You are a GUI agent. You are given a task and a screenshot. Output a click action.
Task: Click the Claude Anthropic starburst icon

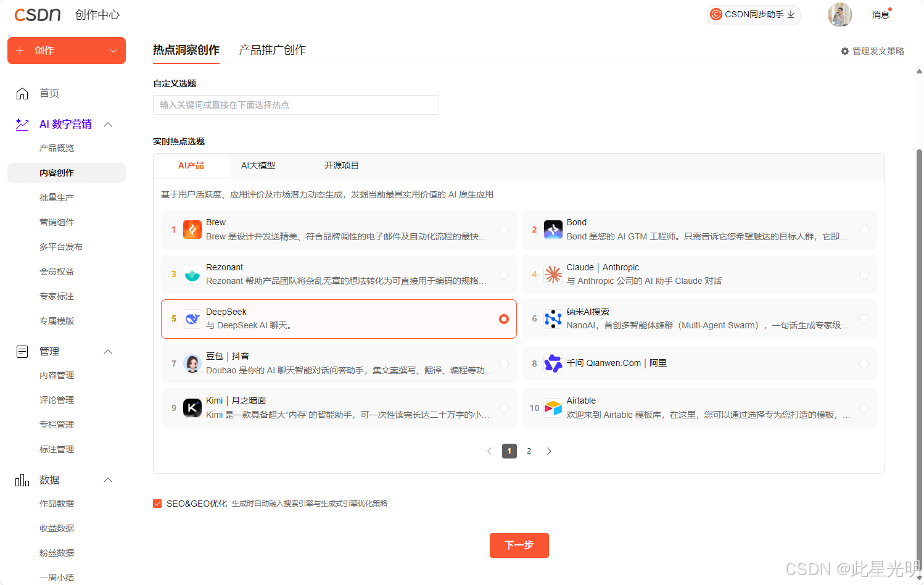[x=553, y=275]
